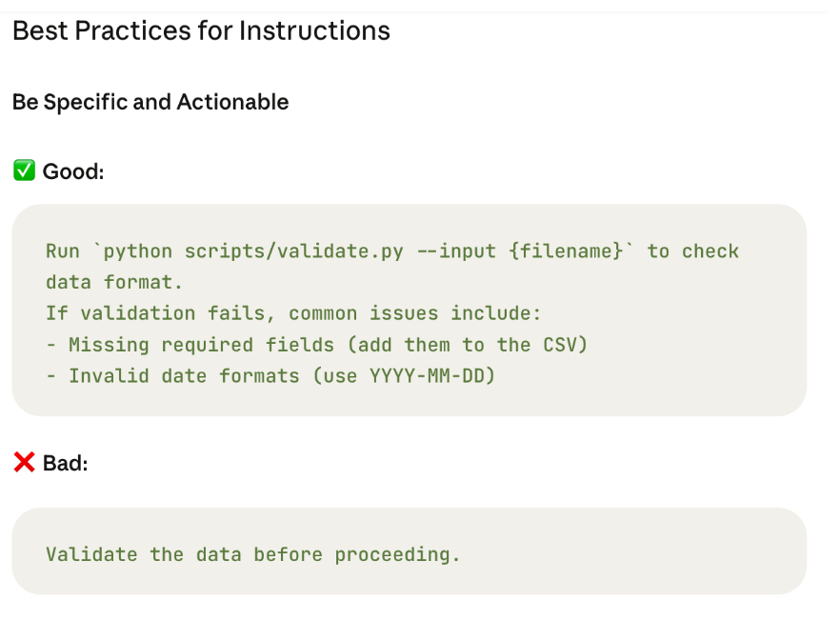Screen dimensions: 840x620
Task: Click the red X cross icon
Action: (x=24, y=462)
